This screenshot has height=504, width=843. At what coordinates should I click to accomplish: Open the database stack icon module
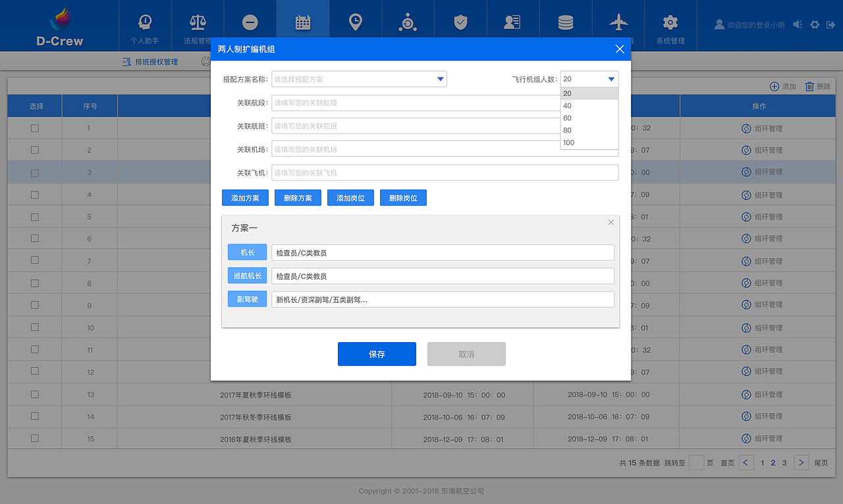[x=566, y=23]
